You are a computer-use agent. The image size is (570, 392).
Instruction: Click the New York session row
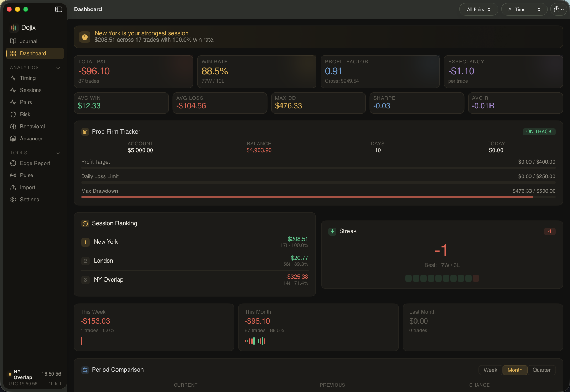pyautogui.click(x=195, y=242)
